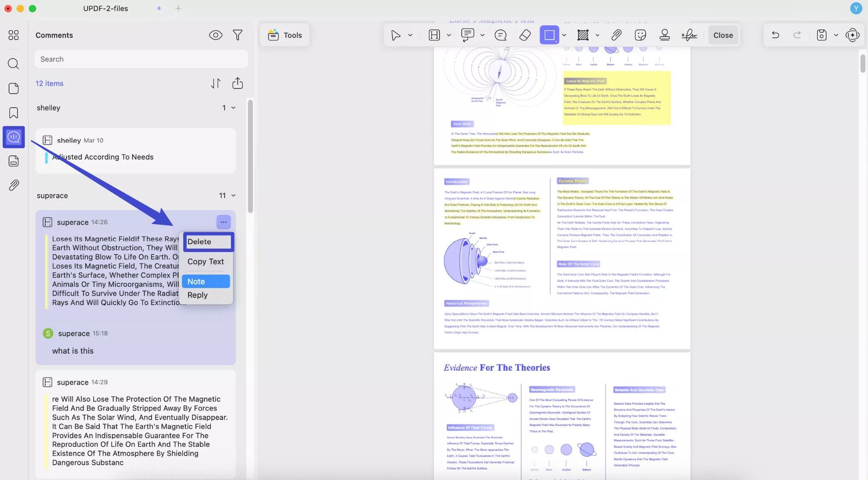Select the UPDF-2-files tab
Screen dimensions: 868x480
(106, 8)
